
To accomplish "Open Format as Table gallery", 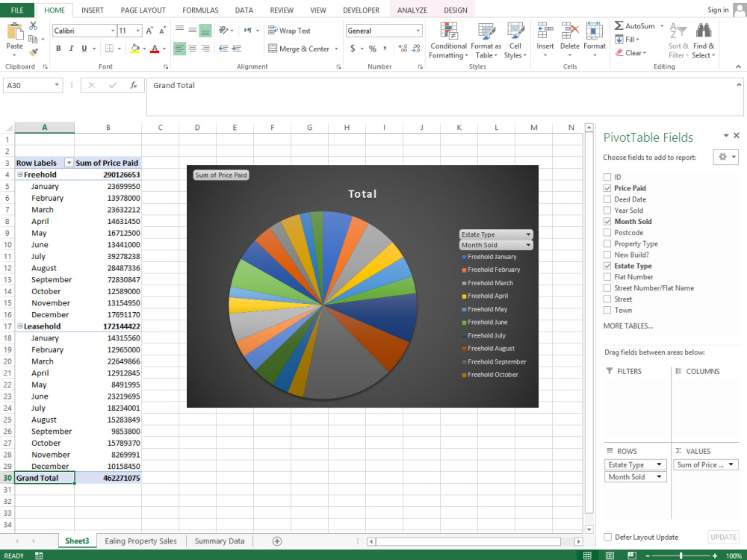I will 486,41.
